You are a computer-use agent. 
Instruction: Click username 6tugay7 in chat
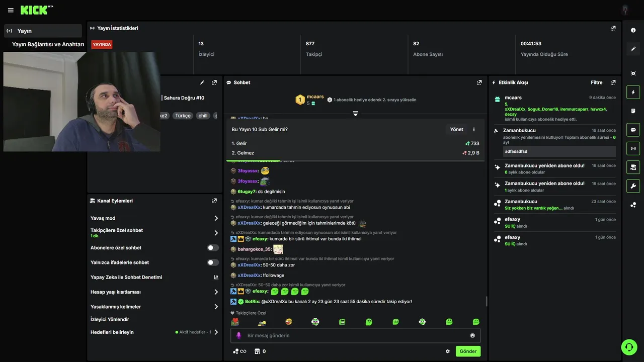point(247,192)
